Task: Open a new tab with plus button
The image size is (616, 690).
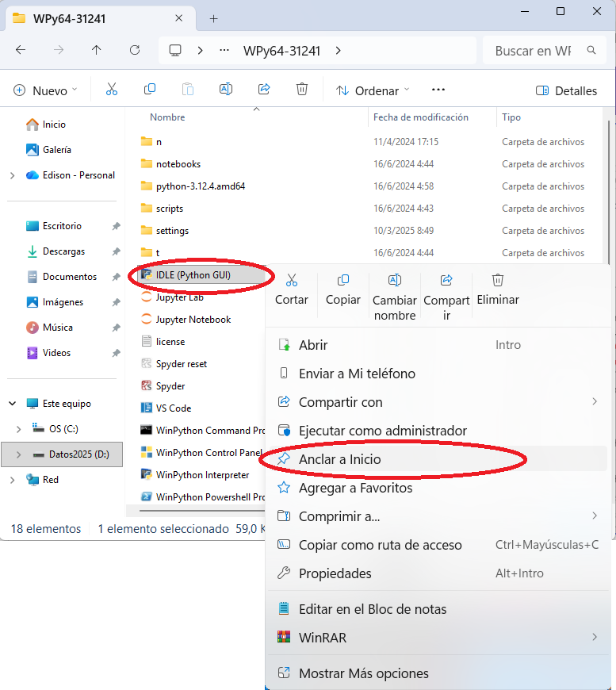Action: (214, 18)
